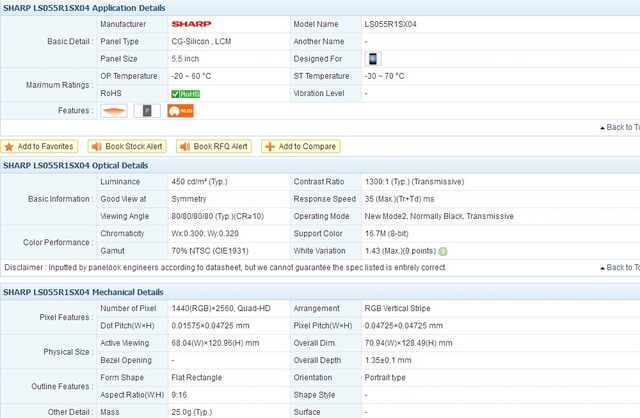Click the 'Vibration Level' field label

pyautogui.click(x=319, y=93)
